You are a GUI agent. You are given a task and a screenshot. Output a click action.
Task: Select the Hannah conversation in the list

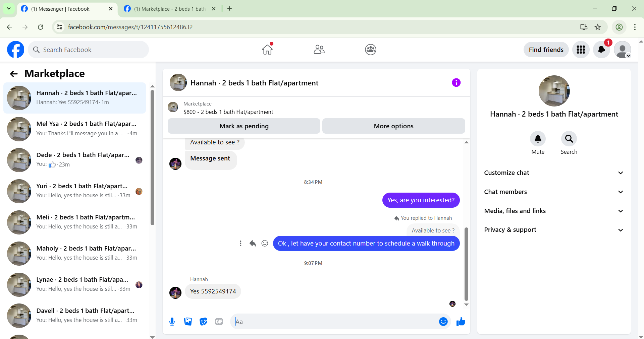tap(74, 98)
